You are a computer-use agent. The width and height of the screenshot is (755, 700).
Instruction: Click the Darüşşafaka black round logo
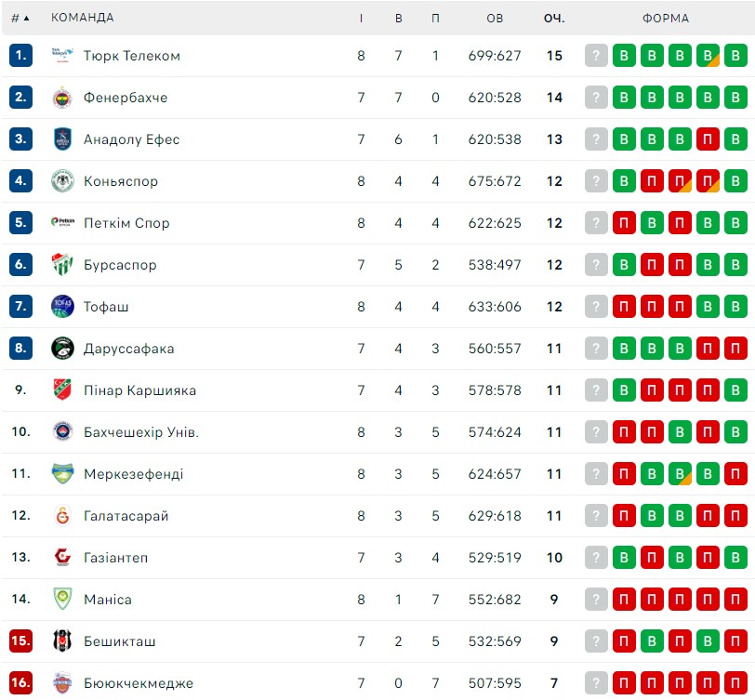coord(62,349)
